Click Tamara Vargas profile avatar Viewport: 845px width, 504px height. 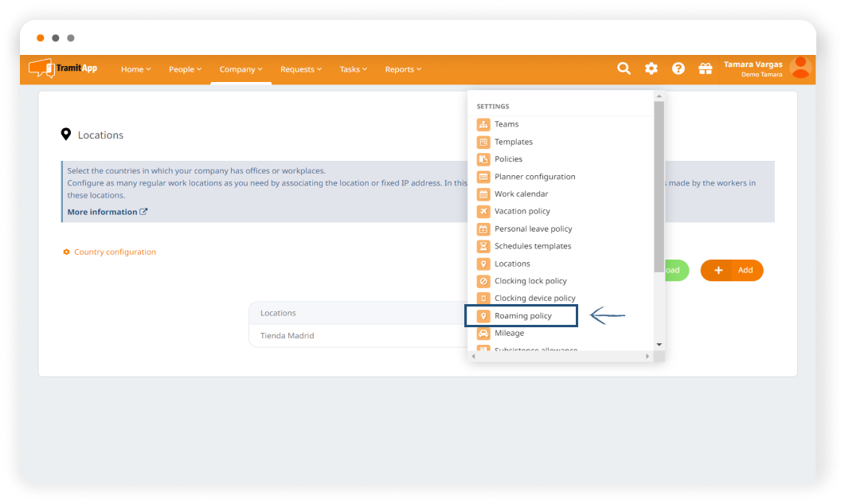pos(800,68)
